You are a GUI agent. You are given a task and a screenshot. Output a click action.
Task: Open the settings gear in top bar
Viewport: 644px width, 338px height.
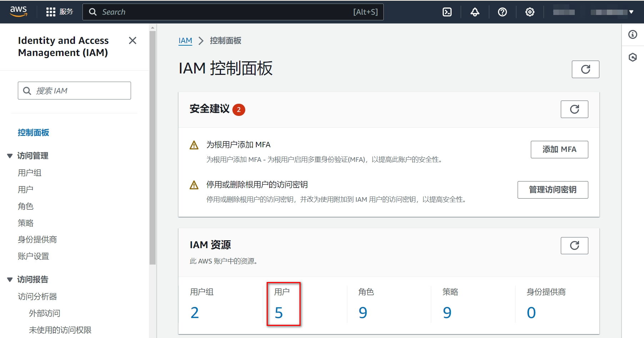(x=530, y=12)
